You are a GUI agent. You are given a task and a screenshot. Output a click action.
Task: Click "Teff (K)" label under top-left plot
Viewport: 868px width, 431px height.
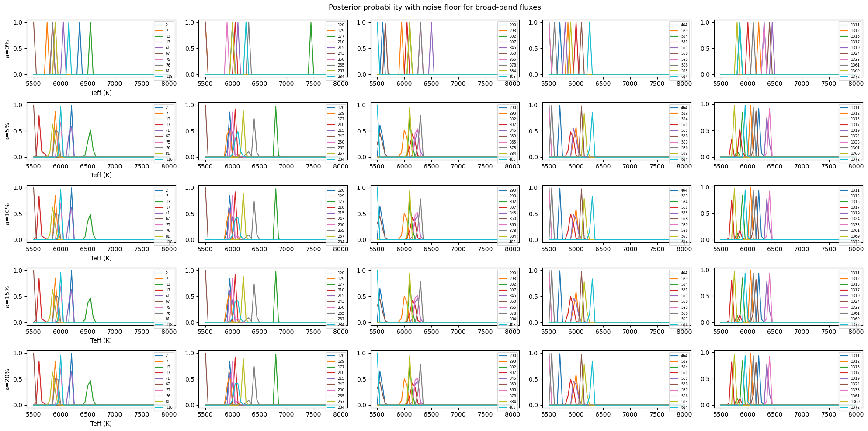coord(101,93)
